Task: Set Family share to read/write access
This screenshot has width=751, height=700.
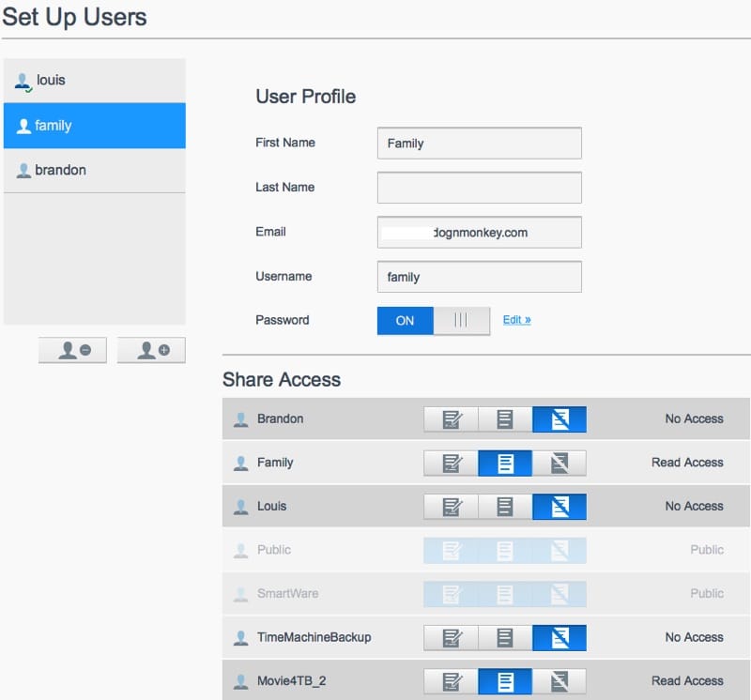Action: 452,463
